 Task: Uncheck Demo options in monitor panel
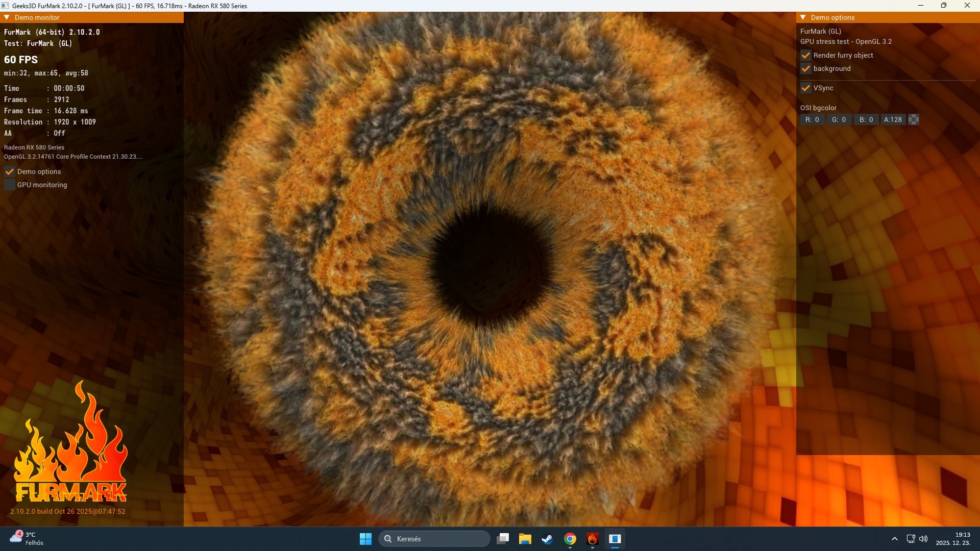pyautogui.click(x=10, y=171)
